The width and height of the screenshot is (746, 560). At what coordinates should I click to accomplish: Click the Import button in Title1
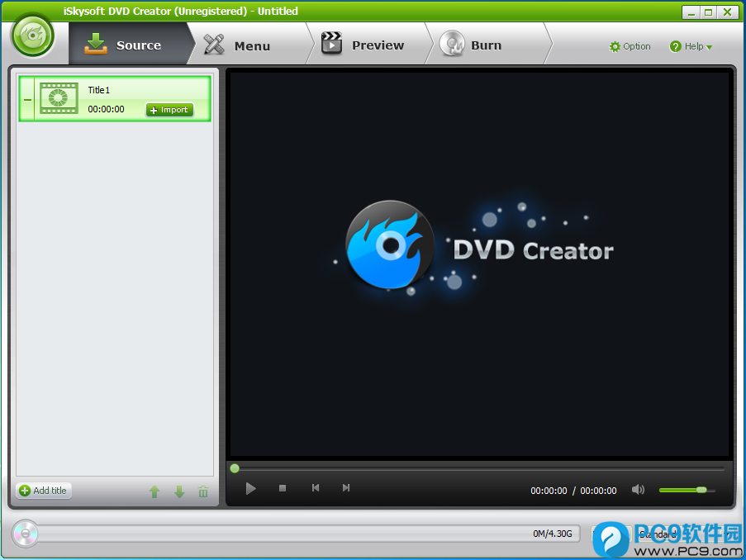pyautogui.click(x=169, y=110)
